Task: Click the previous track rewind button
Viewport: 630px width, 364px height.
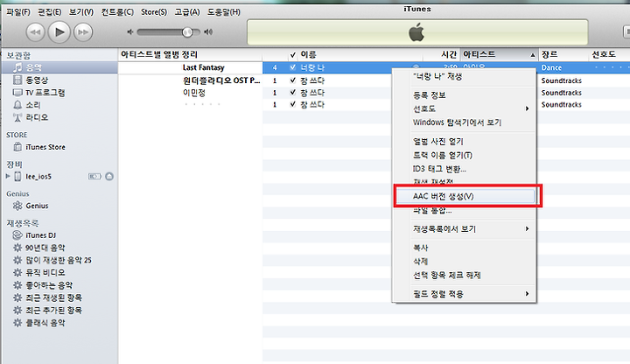Action: pos(35,32)
